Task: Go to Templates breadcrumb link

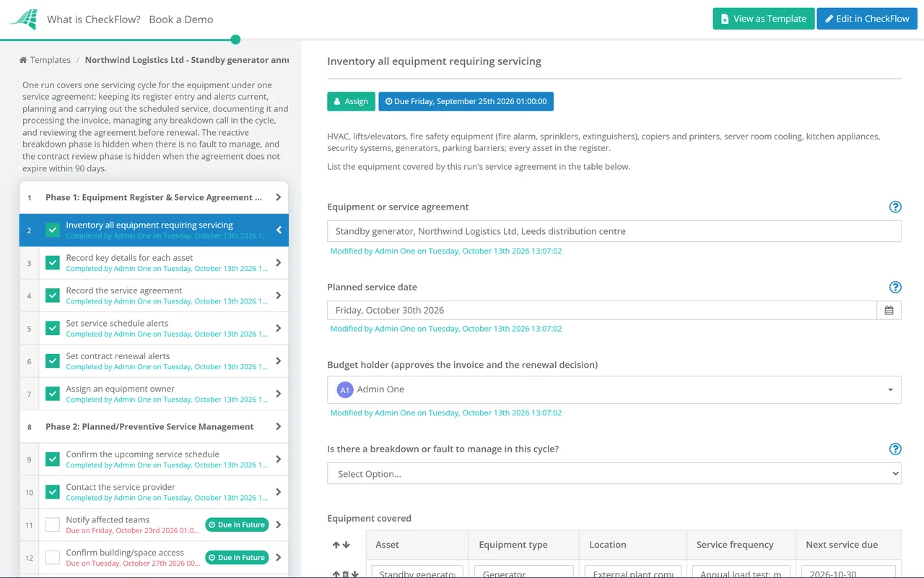Action: (51, 60)
